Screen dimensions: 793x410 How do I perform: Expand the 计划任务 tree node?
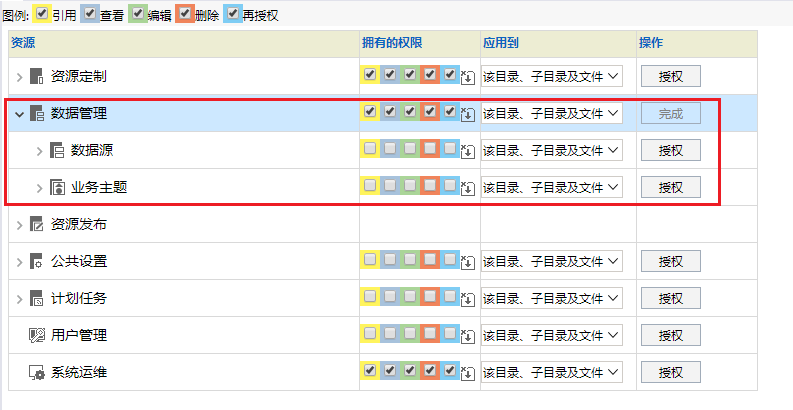click(x=20, y=299)
